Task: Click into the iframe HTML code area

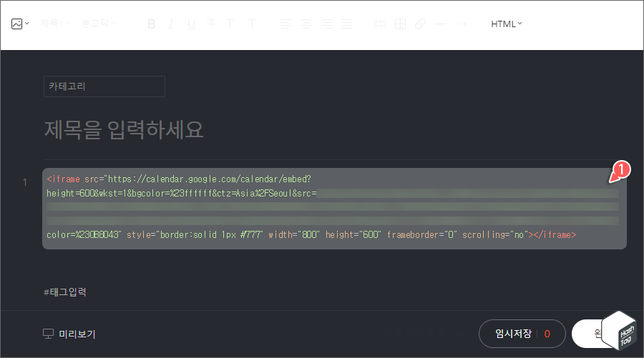Action: pos(334,209)
